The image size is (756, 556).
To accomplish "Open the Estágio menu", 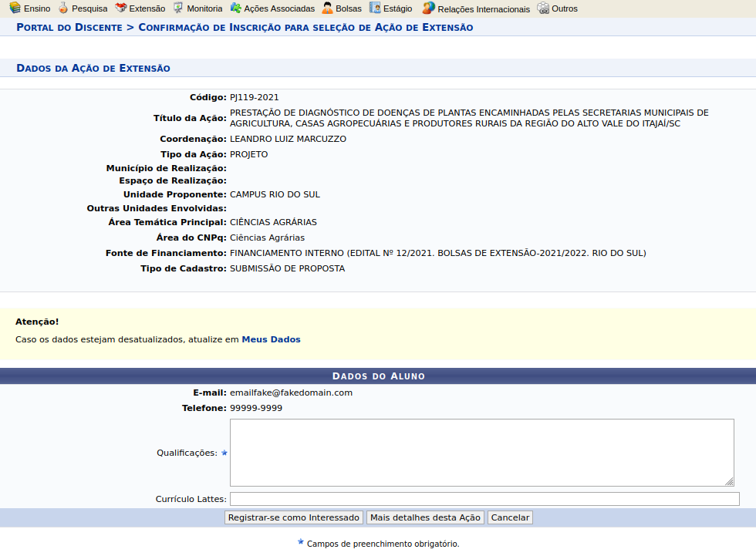I will (x=398, y=8).
